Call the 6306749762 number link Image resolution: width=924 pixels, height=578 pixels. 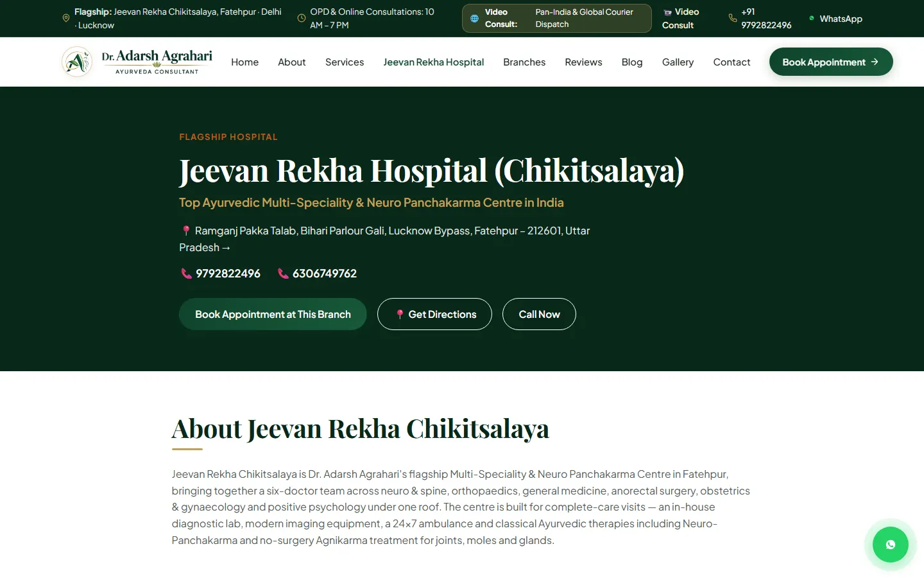317,274
